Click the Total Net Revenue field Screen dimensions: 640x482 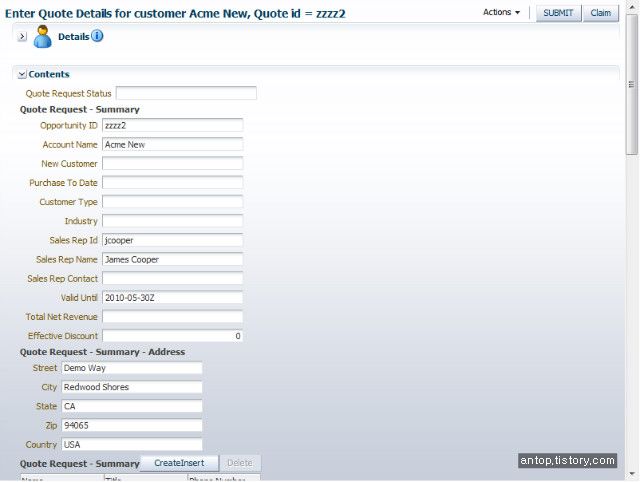point(172,317)
